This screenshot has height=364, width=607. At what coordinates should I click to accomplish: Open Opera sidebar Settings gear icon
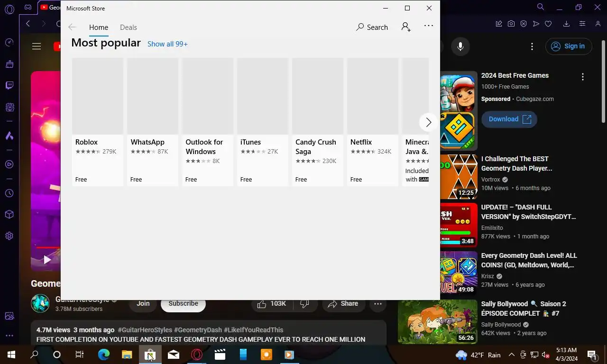point(9,236)
